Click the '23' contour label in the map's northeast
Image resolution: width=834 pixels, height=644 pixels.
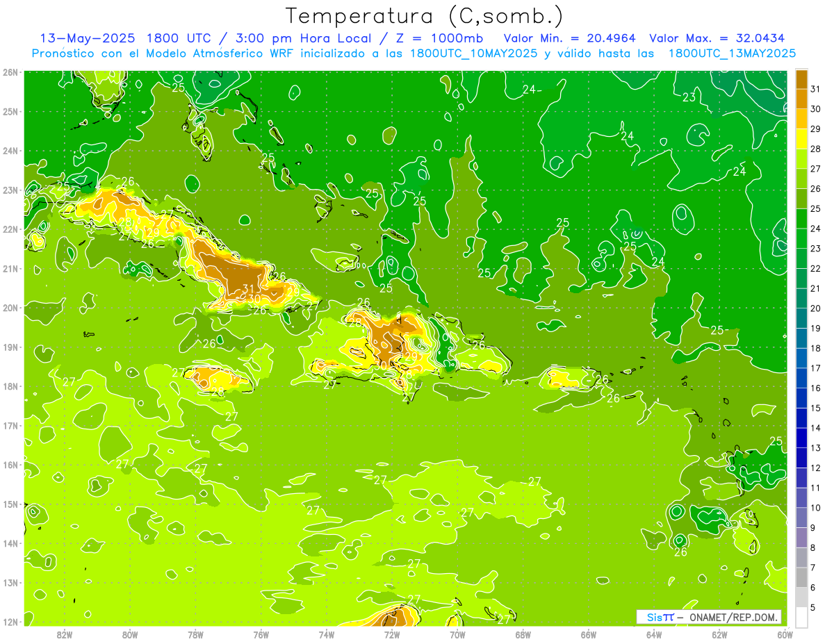[x=689, y=97]
